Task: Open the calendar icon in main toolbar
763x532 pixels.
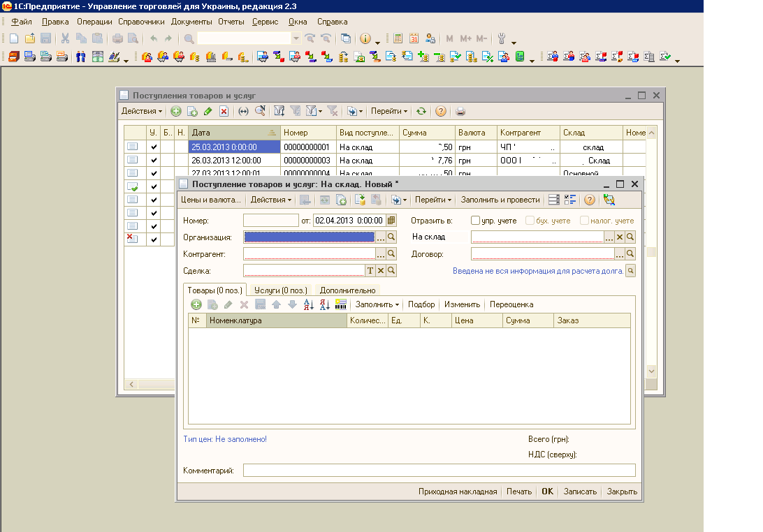Action: click(x=414, y=38)
